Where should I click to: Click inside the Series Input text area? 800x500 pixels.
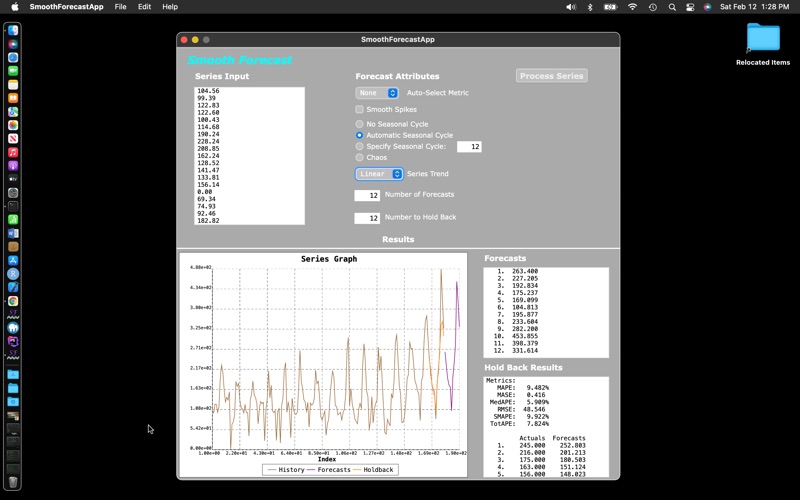pos(249,156)
